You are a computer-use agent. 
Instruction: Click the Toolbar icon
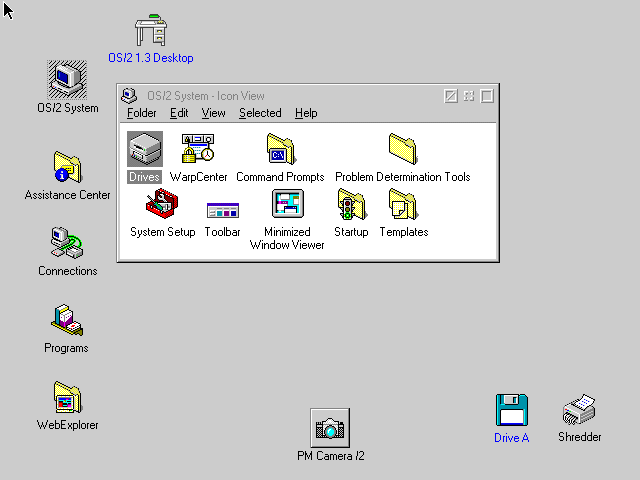click(x=222, y=208)
